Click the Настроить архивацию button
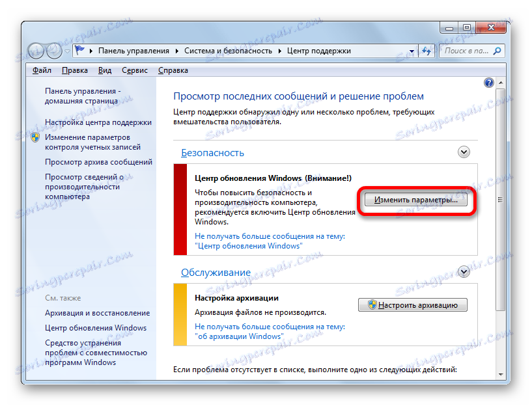This screenshot has height=406, width=532. (x=413, y=304)
